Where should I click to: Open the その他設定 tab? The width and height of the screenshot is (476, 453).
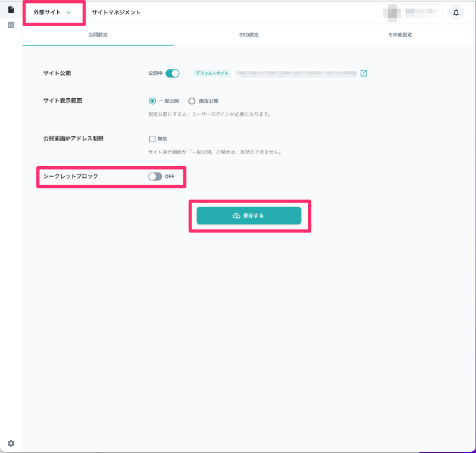tap(400, 35)
